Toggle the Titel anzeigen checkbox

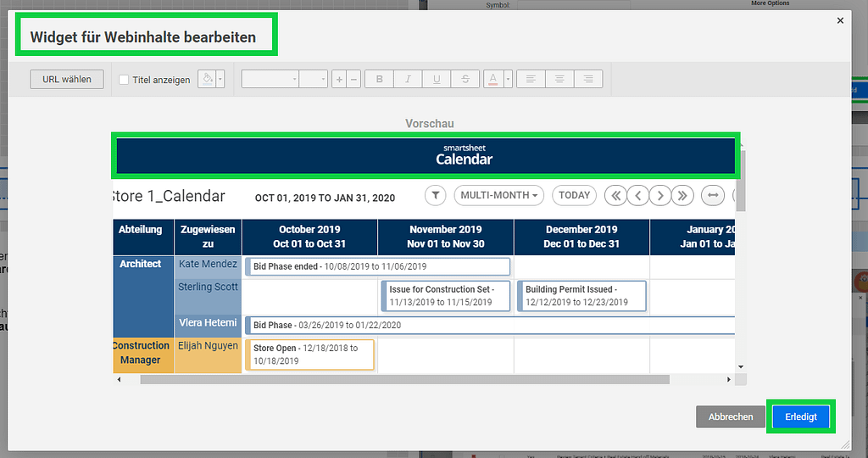pyautogui.click(x=124, y=80)
